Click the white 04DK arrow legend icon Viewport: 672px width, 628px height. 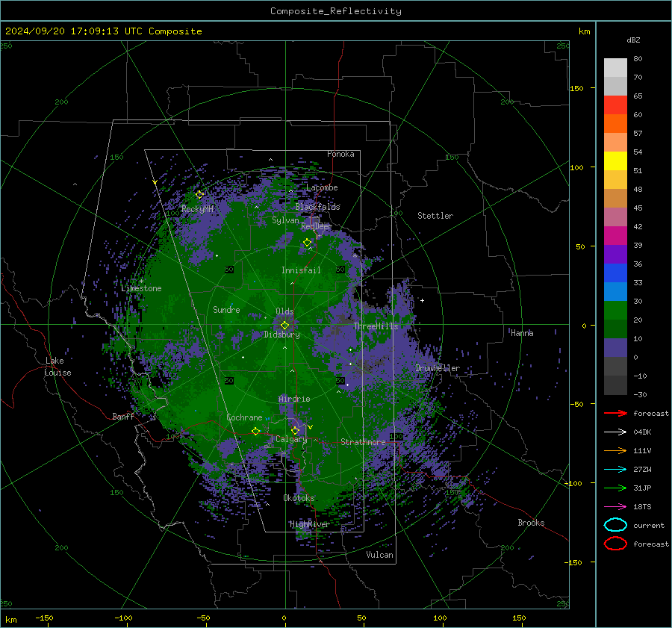[x=615, y=432]
